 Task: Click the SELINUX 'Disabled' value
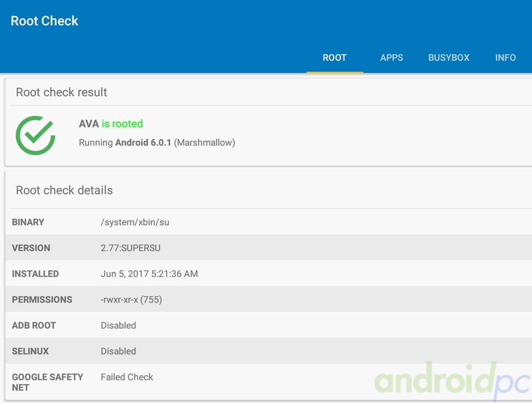point(119,351)
